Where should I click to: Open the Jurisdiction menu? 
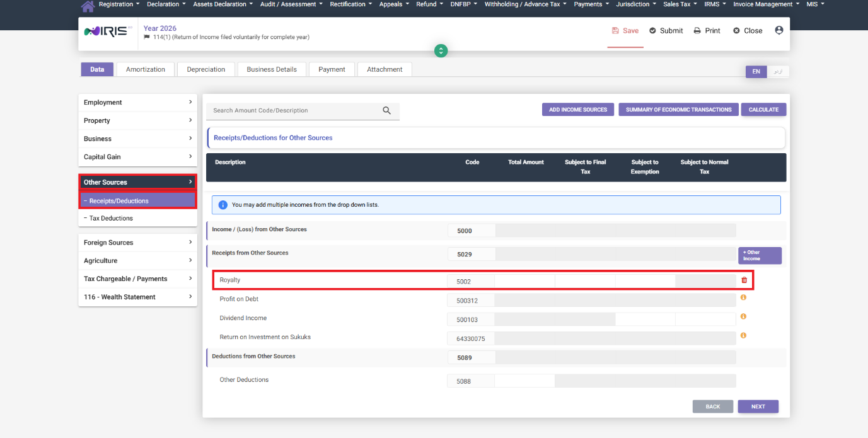coord(637,4)
